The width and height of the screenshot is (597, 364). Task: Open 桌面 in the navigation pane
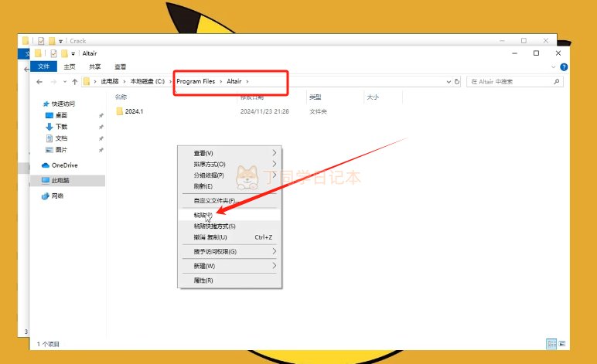tap(61, 115)
